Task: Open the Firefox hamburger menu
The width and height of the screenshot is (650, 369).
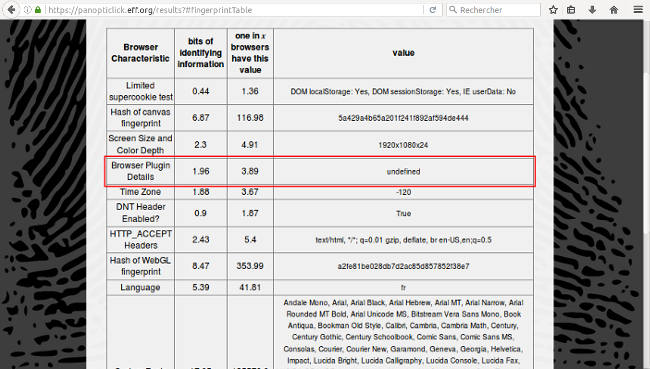Action: coord(638,10)
